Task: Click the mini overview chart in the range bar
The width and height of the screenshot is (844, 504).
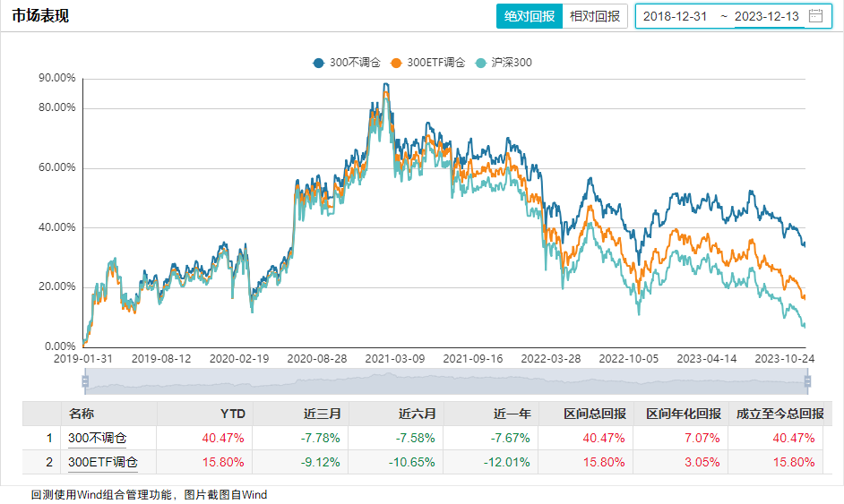Action: click(x=446, y=382)
